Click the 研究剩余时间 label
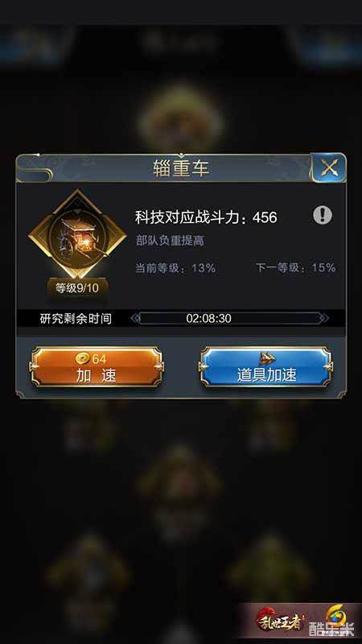 pos(76,319)
